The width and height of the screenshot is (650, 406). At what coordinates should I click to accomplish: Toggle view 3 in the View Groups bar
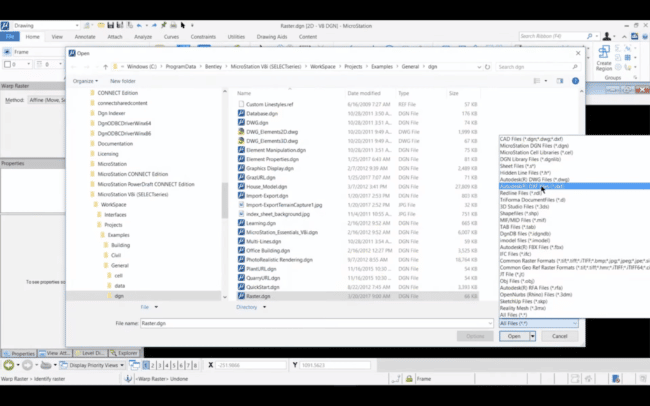pos(160,365)
